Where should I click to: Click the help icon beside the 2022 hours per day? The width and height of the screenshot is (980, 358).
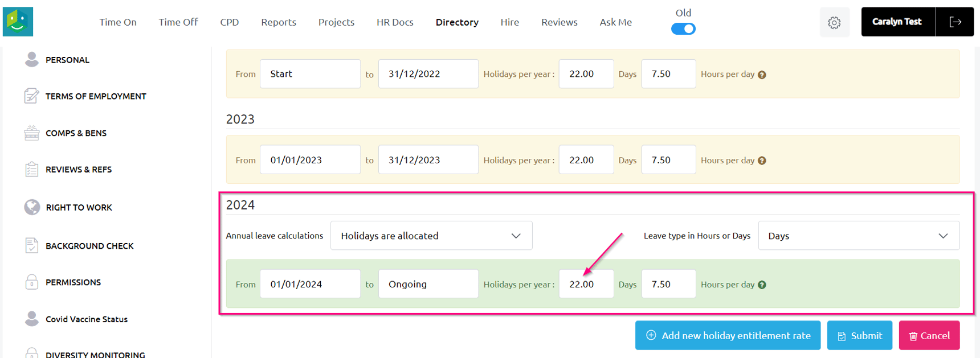coord(762,75)
